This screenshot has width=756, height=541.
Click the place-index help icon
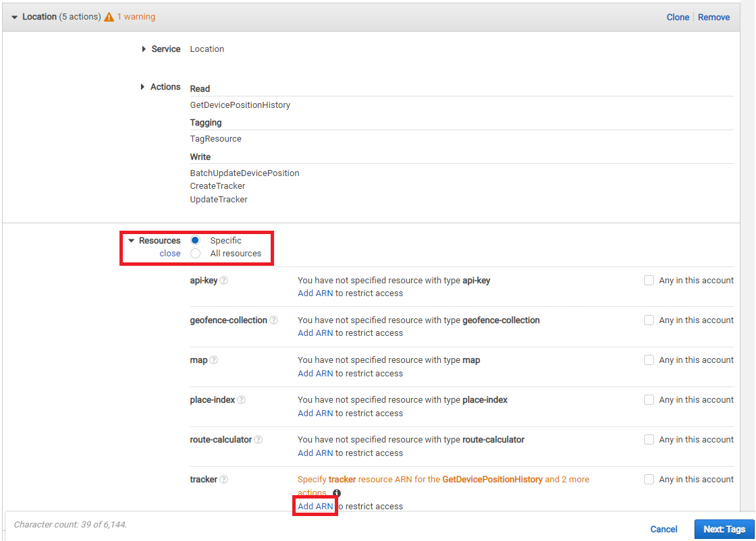tap(243, 399)
